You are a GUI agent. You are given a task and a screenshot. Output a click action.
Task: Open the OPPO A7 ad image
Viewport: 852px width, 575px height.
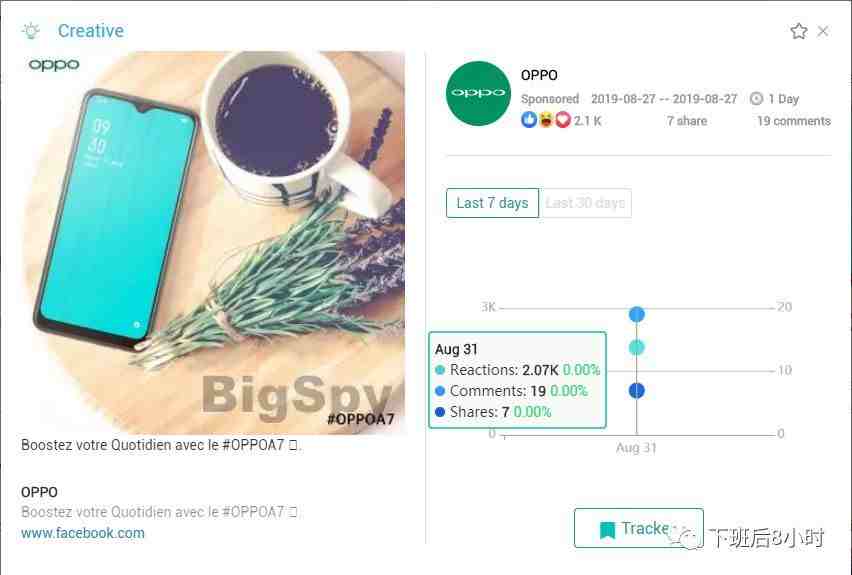coord(214,242)
